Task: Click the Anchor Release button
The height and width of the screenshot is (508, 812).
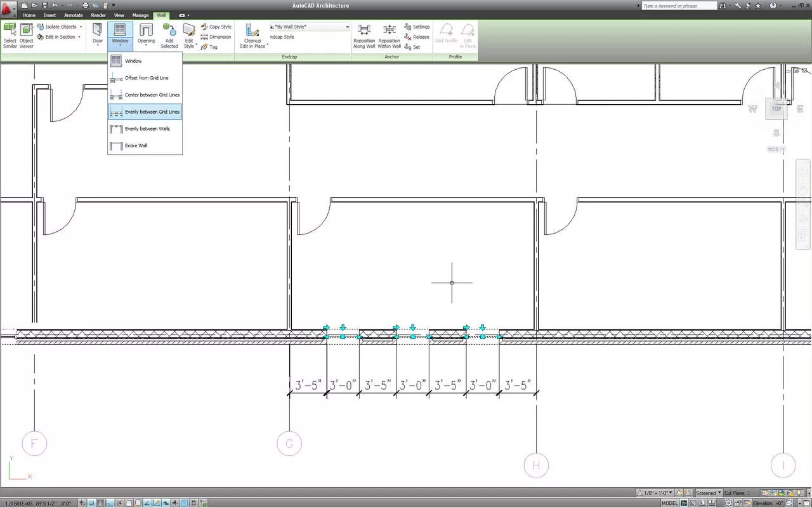Action: click(x=417, y=37)
